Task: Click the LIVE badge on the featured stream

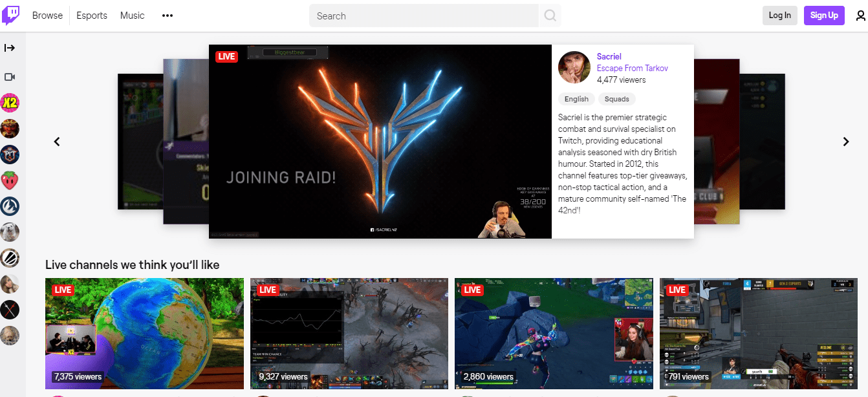Action: pyautogui.click(x=226, y=57)
